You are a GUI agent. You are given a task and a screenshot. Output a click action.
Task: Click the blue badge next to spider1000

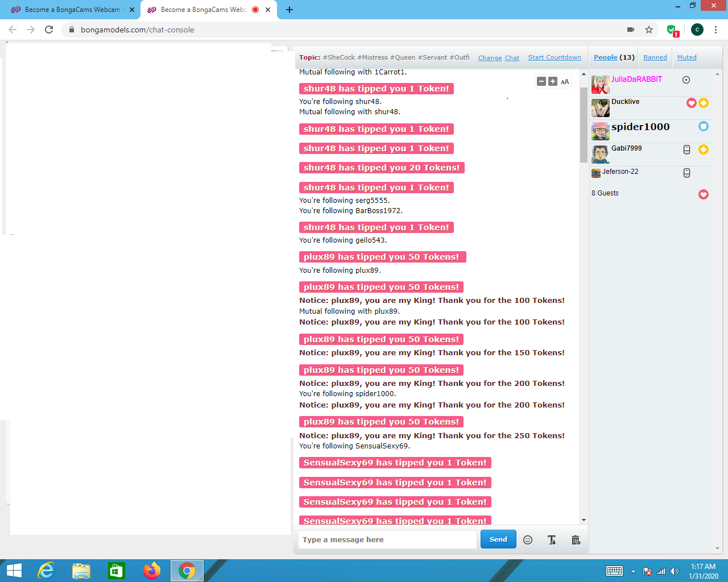[704, 126]
